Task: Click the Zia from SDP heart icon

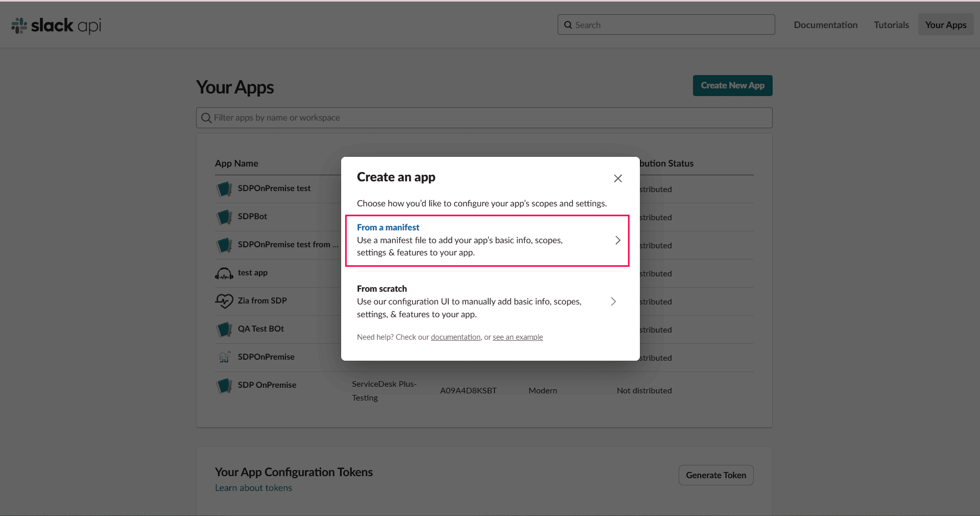Action: tap(224, 301)
